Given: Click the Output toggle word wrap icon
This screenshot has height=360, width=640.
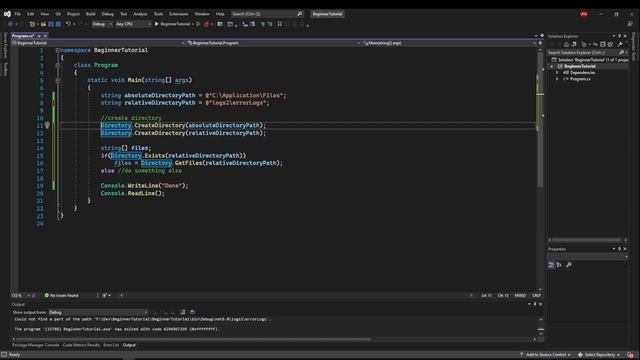Looking at the screenshot, I should click(193, 312).
